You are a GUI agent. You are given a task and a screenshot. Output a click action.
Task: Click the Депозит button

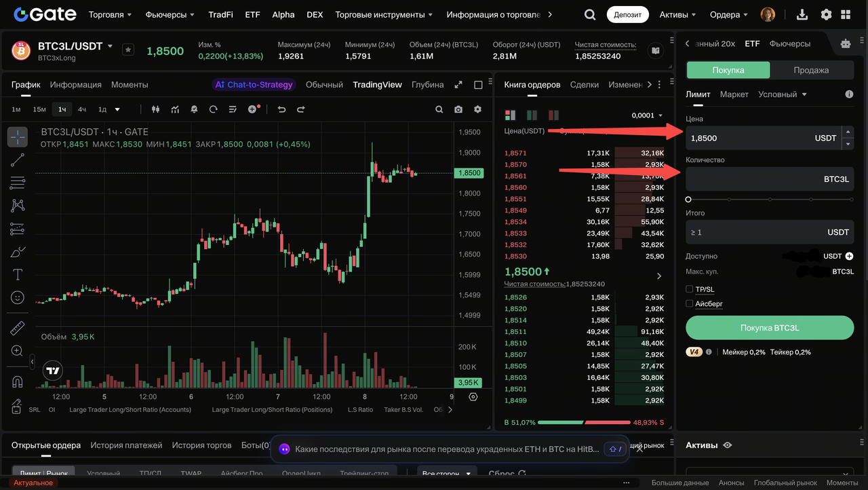pos(627,14)
